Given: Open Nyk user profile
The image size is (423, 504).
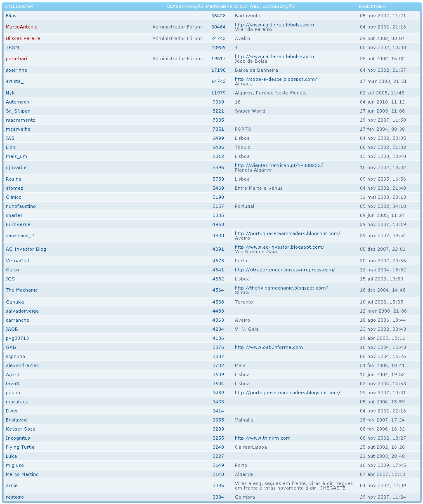Looking at the screenshot, I should [10, 93].
